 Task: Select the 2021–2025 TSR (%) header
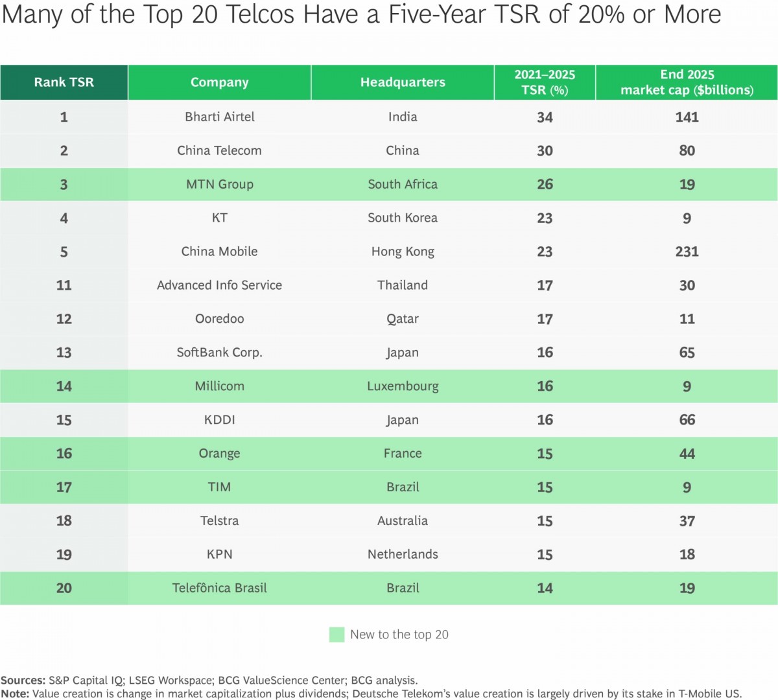pyautogui.click(x=545, y=82)
